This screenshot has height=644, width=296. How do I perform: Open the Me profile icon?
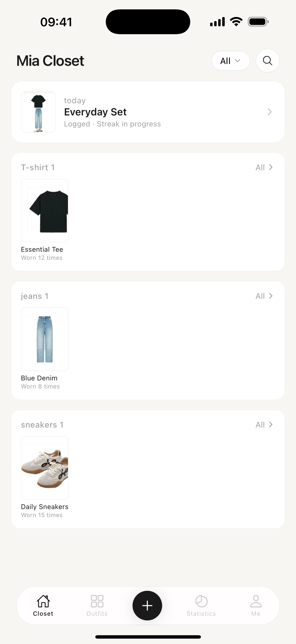click(x=256, y=601)
